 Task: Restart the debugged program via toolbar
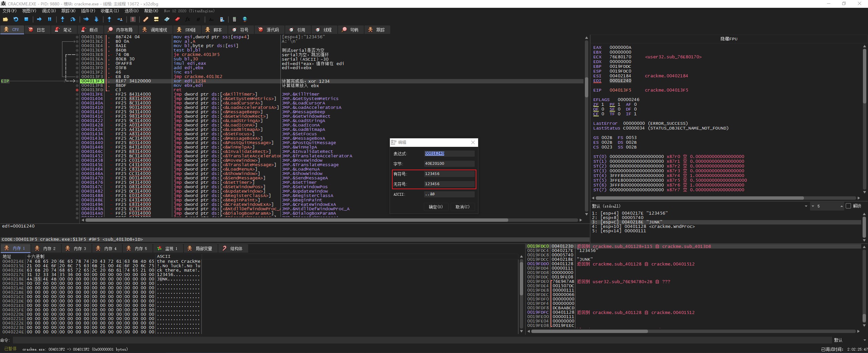pyautogui.click(x=16, y=19)
